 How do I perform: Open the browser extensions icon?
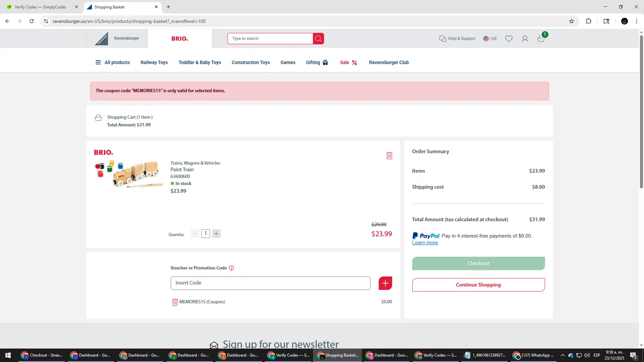click(x=589, y=21)
